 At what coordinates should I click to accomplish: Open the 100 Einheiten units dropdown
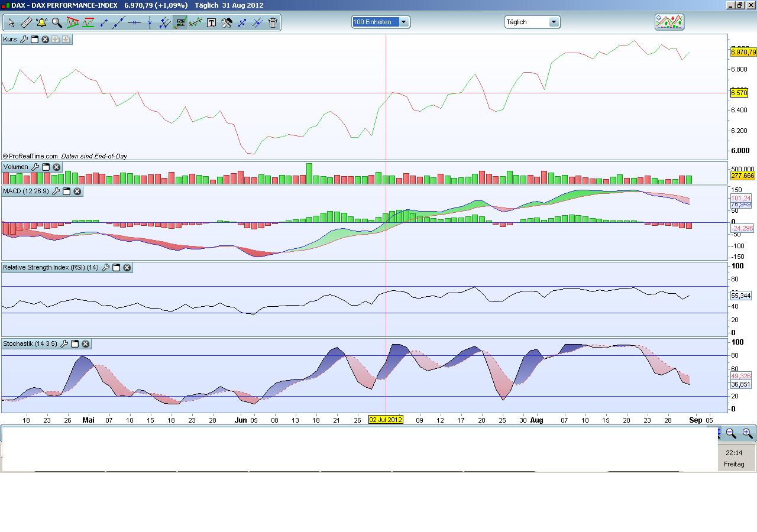(x=381, y=22)
